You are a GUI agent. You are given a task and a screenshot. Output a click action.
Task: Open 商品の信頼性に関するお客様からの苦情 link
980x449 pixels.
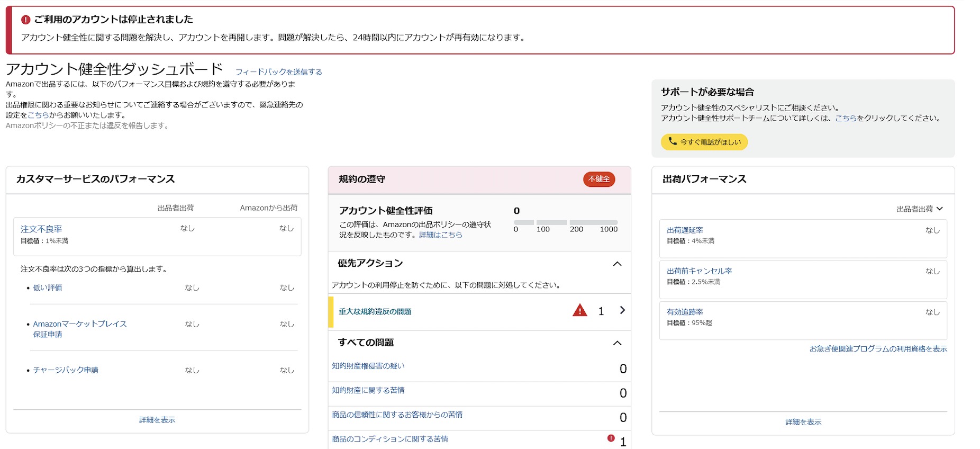pos(397,415)
